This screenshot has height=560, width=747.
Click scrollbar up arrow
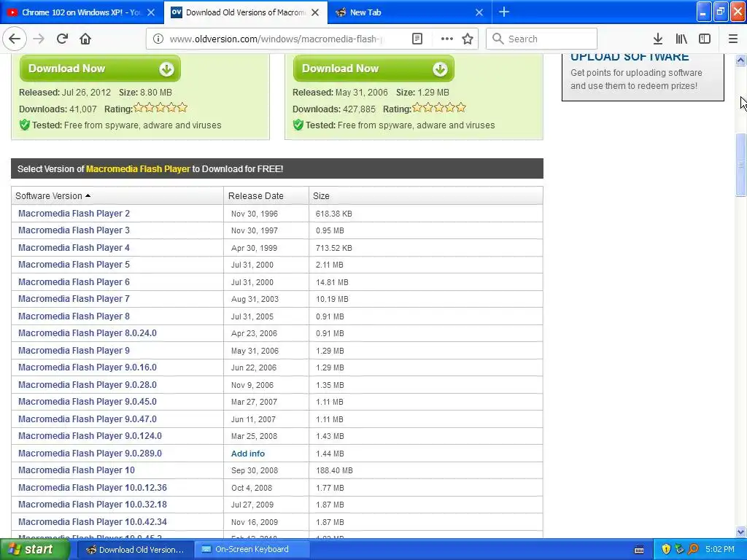pos(740,60)
